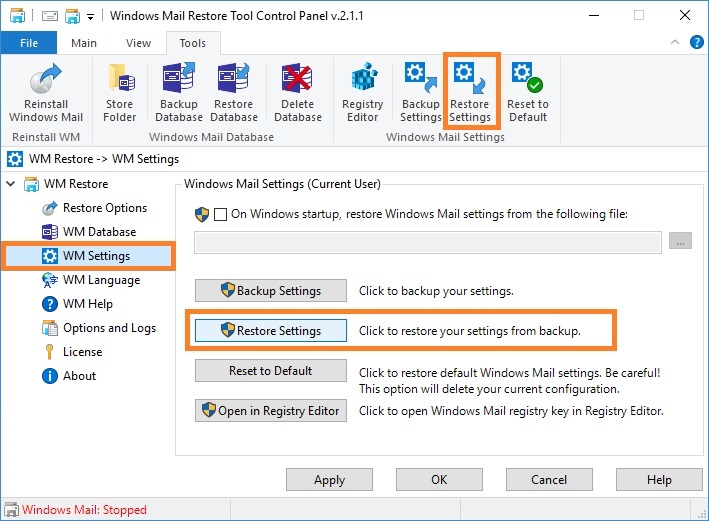The height and width of the screenshot is (521, 709).
Task: Click the settings file path field
Action: 428,242
